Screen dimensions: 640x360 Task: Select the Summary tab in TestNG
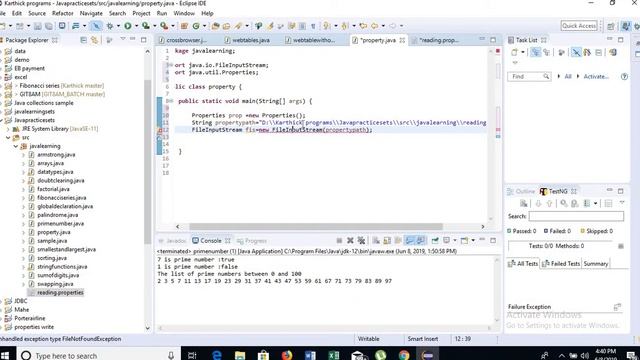(x=596, y=264)
